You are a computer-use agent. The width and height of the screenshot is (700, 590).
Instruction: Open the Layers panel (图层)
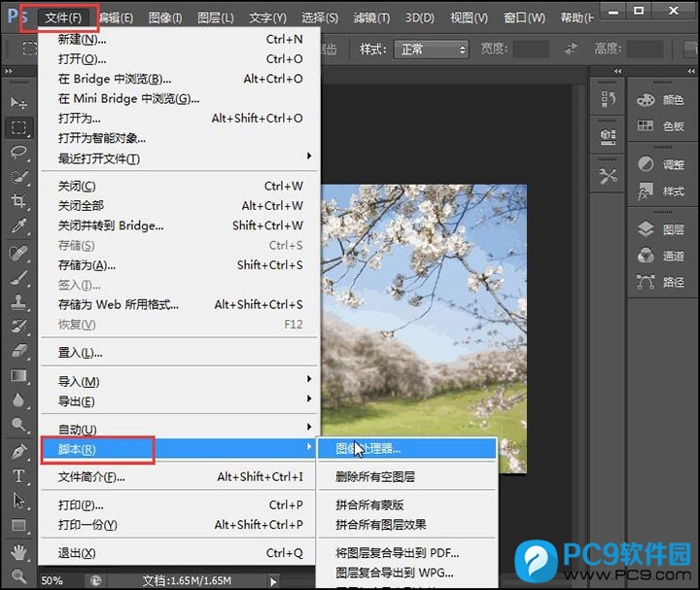(x=661, y=229)
